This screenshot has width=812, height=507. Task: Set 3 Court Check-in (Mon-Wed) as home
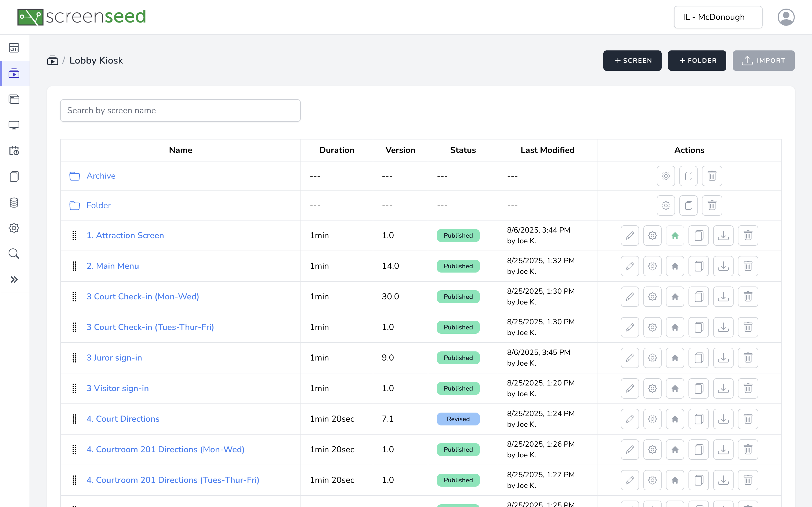coord(675,296)
